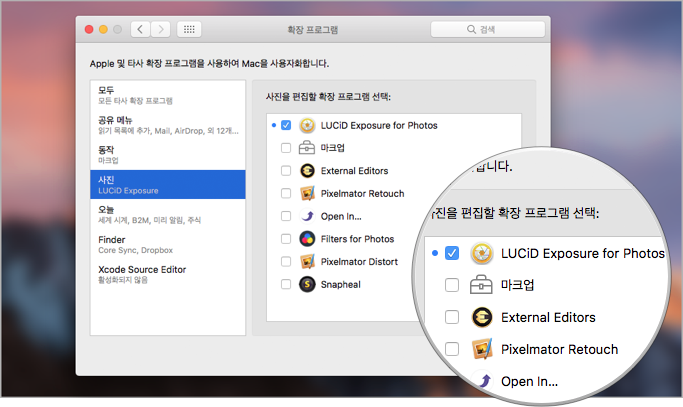Enable Filters for Photos checkbox
The width and height of the screenshot is (683, 407).
pyautogui.click(x=286, y=239)
